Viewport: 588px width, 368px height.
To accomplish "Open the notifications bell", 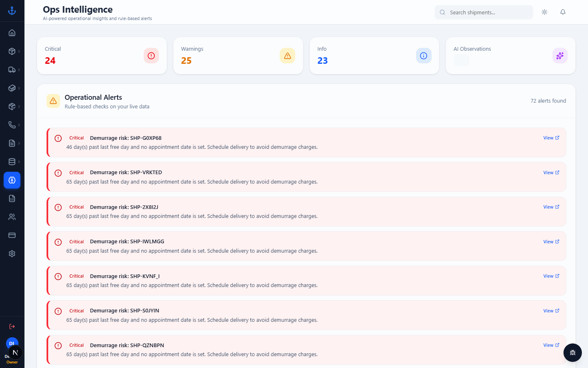I will tap(563, 12).
